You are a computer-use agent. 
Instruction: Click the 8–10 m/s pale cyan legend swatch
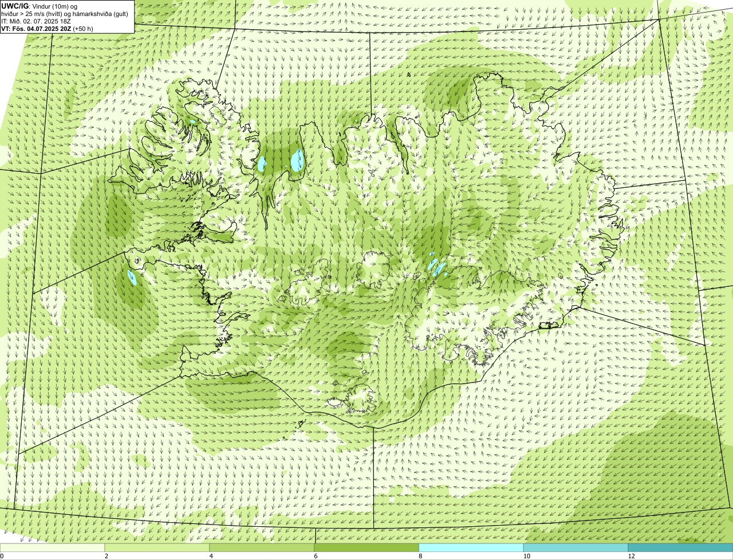point(471,548)
